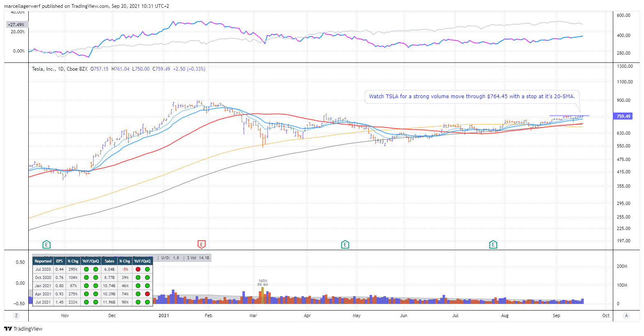Click the 165% 89.4M volume spike label

click(x=263, y=283)
